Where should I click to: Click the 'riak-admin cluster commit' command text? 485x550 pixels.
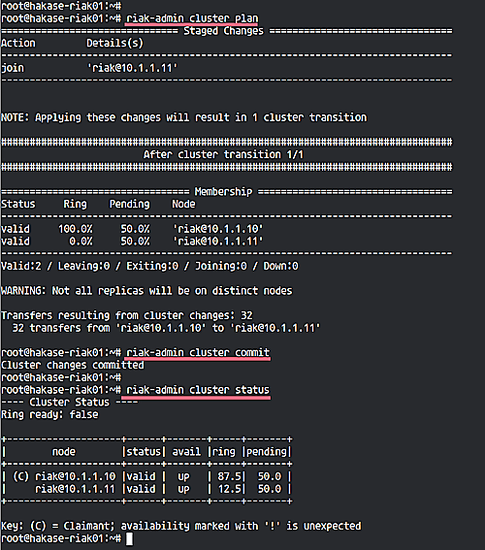198,352
